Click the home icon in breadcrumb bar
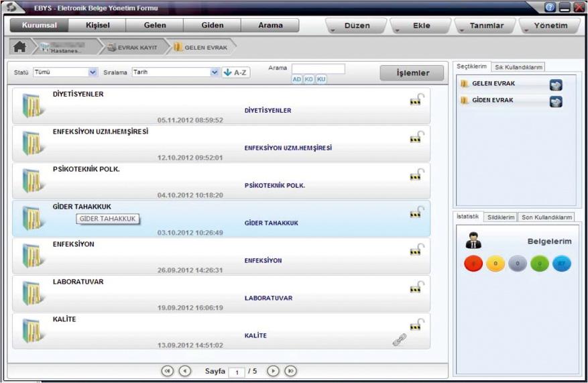This screenshot has height=383, width=588. pos(20,48)
